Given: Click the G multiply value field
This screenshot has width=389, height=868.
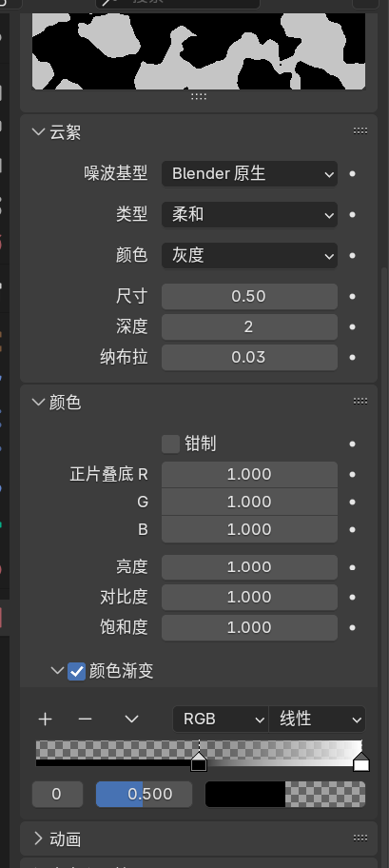Looking at the screenshot, I should [x=249, y=503].
